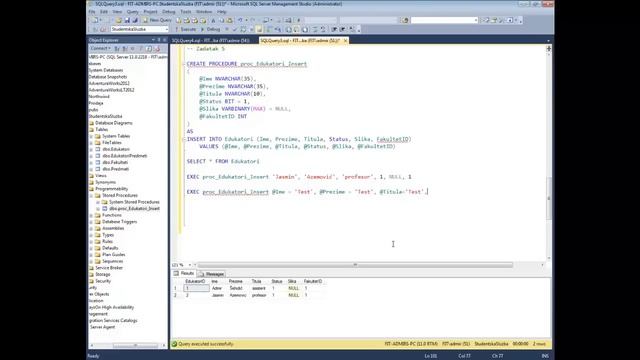Click the editor vertical scrollbar thumb

click(549, 198)
